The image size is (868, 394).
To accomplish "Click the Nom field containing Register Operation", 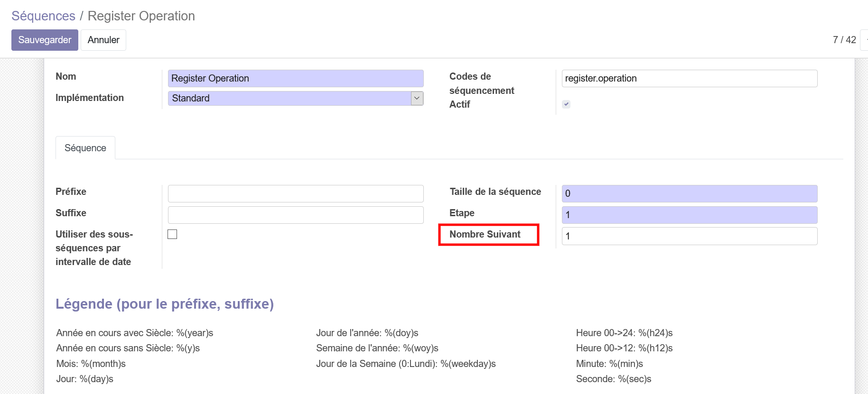I will click(296, 78).
